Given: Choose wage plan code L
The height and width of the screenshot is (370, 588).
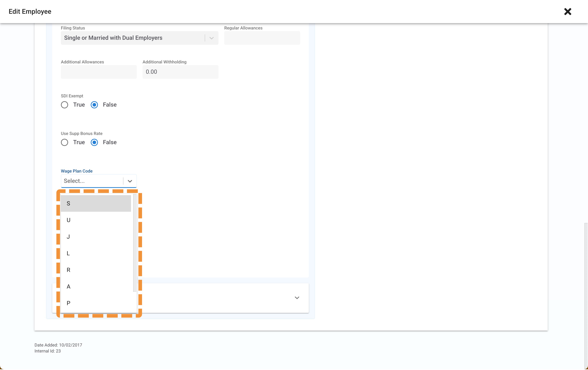Looking at the screenshot, I should (x=96, y=253).
